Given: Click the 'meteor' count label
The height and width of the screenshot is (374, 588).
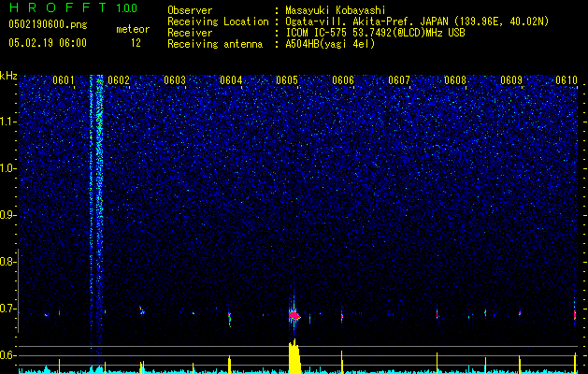Looking at the screenshot, I should click(x=133, y=29).
